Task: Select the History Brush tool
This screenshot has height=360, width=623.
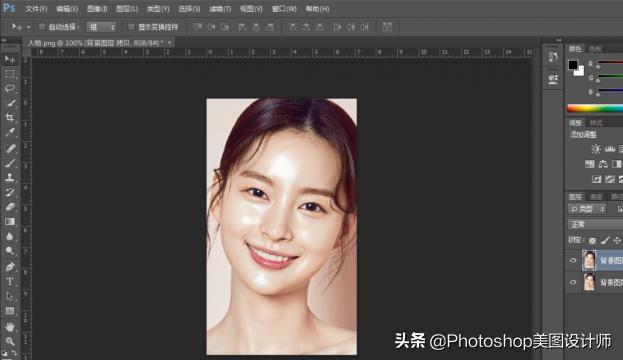Action: 10,192
